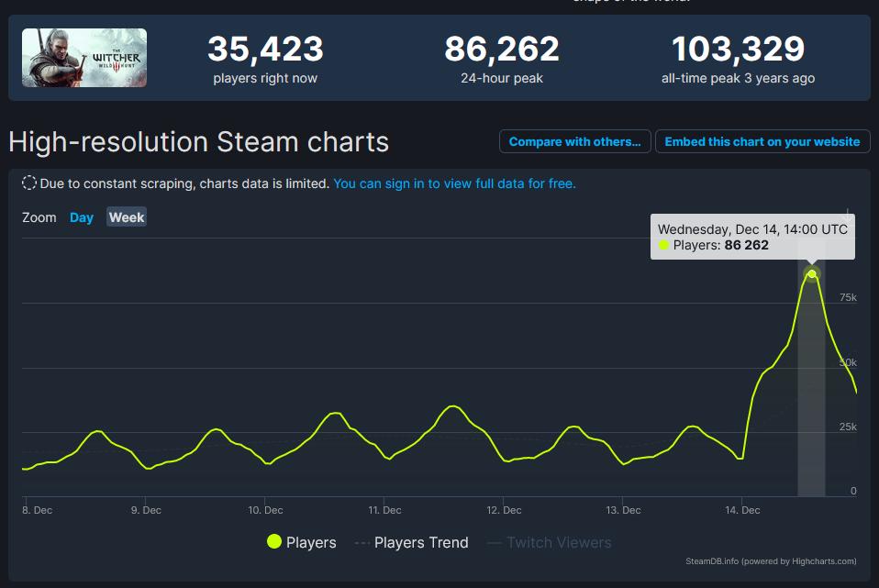Click the highlighted peak data point on the chart
879x588 pixels.
pos(812,274)
